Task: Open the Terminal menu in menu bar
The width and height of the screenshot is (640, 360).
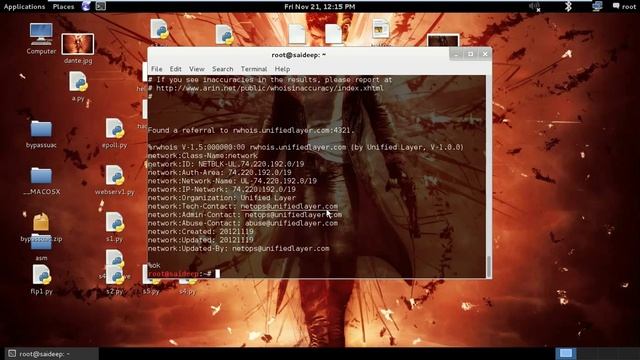Action: tap(254, 69)
